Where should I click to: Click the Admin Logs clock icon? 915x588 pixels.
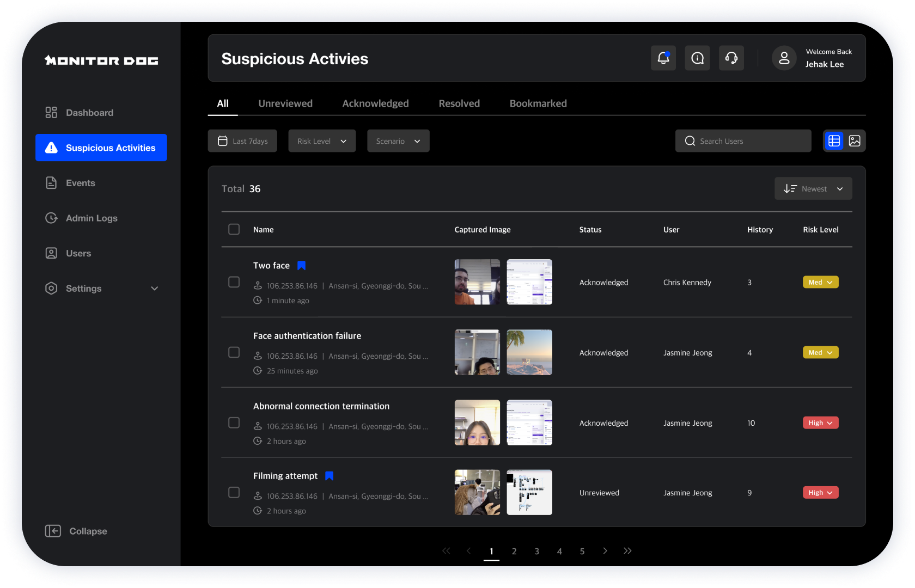(51, 218)
